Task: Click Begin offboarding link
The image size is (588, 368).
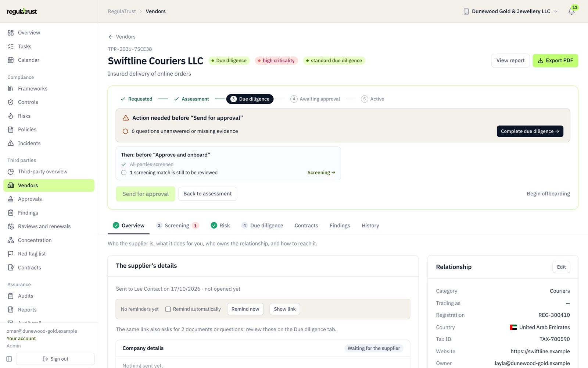Action: coord(548,194)
